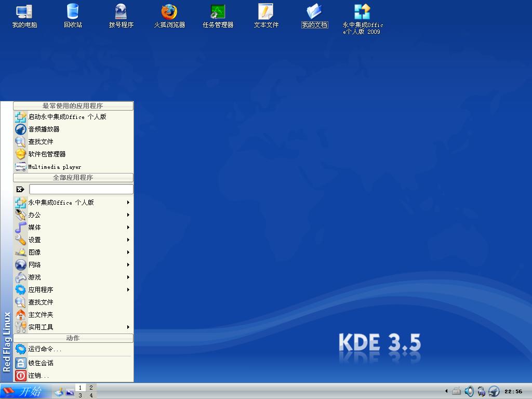Click the 开始 start button

click(25, 392)
